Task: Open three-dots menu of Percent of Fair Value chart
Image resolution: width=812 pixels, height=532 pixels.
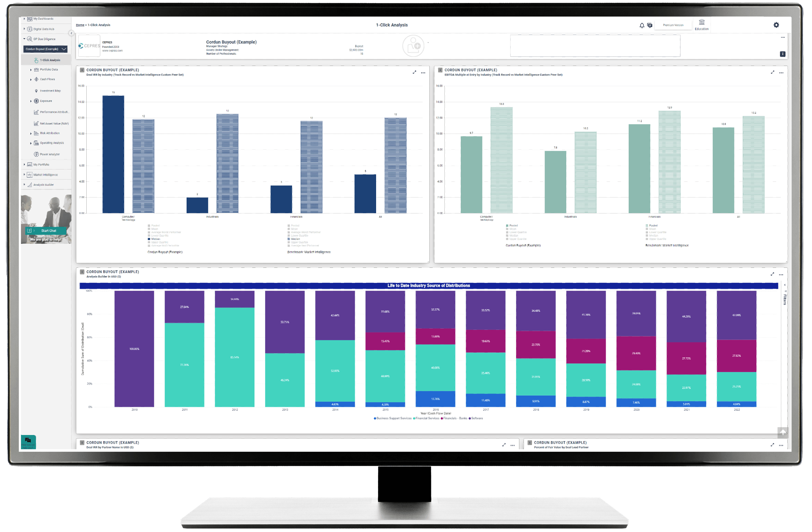Action: pyautogui.click(x=781, y=445)
